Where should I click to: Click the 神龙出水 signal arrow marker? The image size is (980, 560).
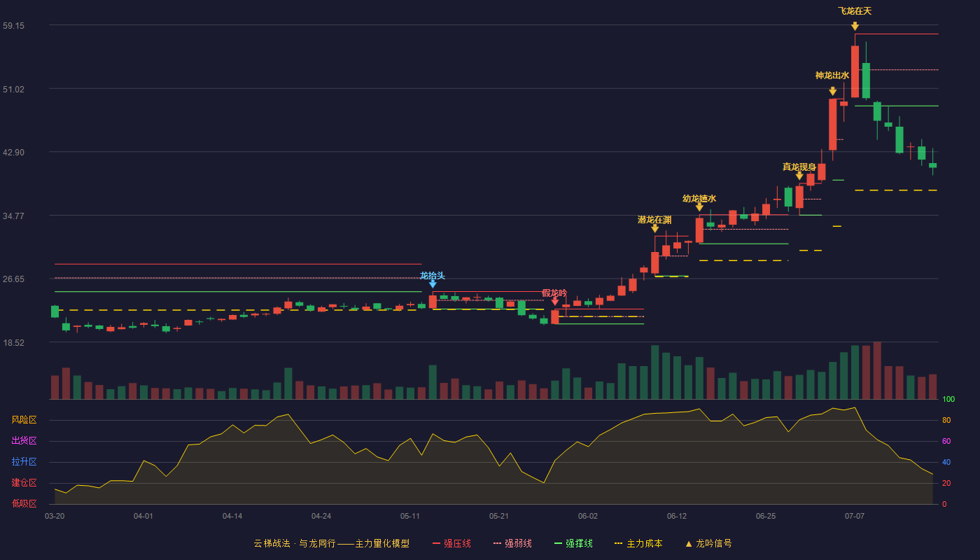832,91
